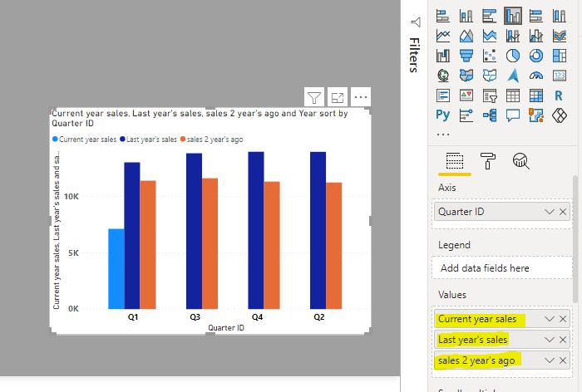This screenshot has height=392, width=582.
Task: Select the Scatter chart visual
Action: click(490, 56)
